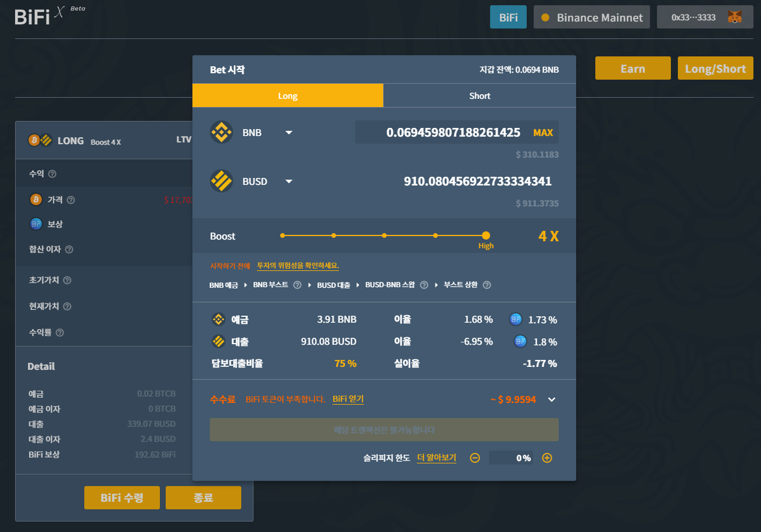This screenshot has width=761, height=532.
Task: Click the -1.77 % 실이율 value
Action: tap(541, 363)
